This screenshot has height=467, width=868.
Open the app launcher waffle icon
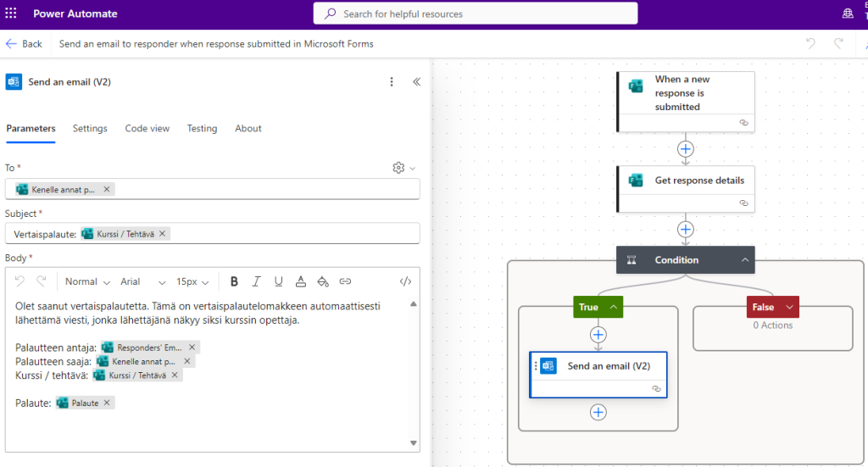11,14
